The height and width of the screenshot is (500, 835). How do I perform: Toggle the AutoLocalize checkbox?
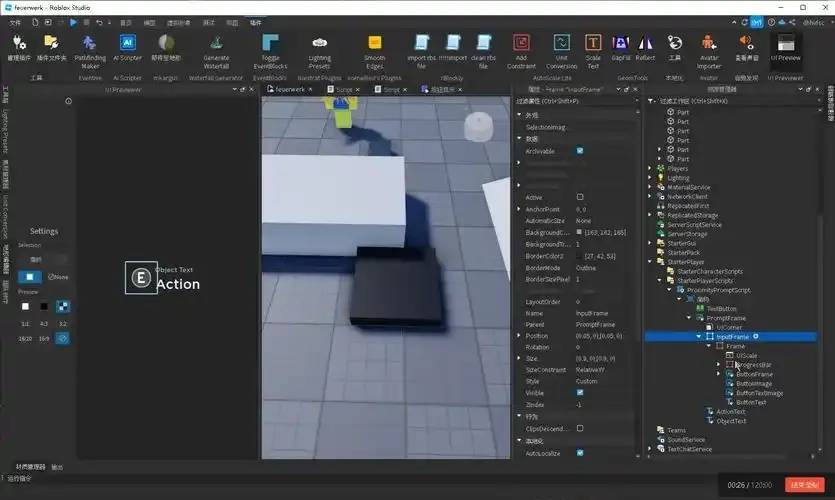tap(580, 453)
